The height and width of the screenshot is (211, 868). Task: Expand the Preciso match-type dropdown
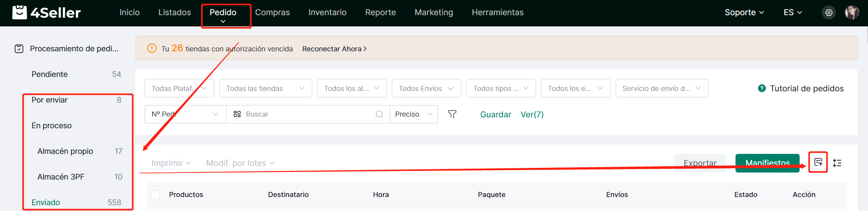tap(414, 114)
